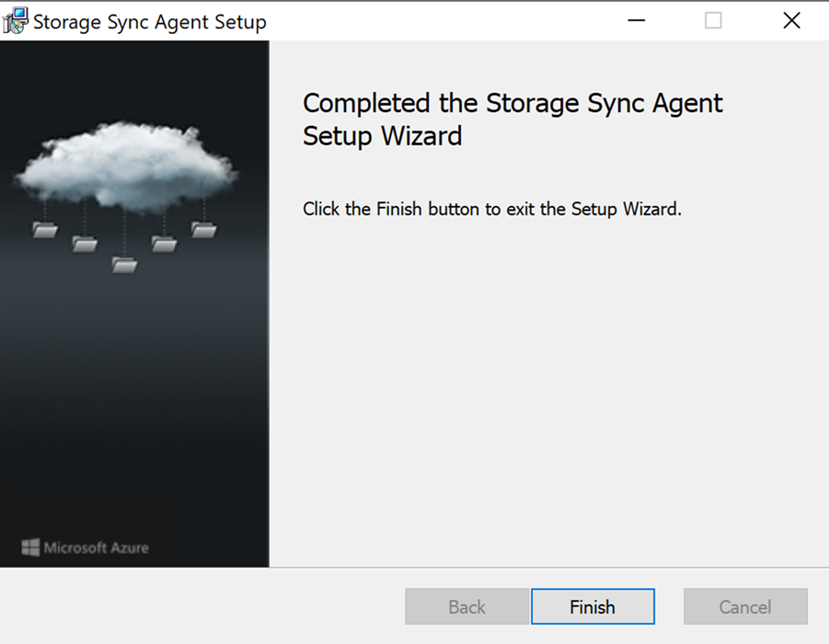This screenshot has width=829, height=644.
Task: Click the Finish button
Action: 592,606
